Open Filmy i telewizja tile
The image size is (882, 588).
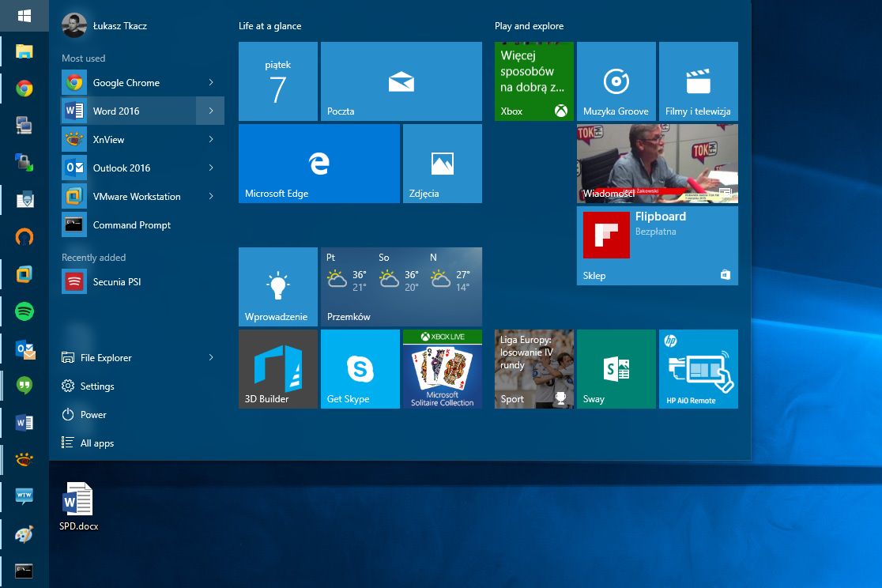coord(698,81)
